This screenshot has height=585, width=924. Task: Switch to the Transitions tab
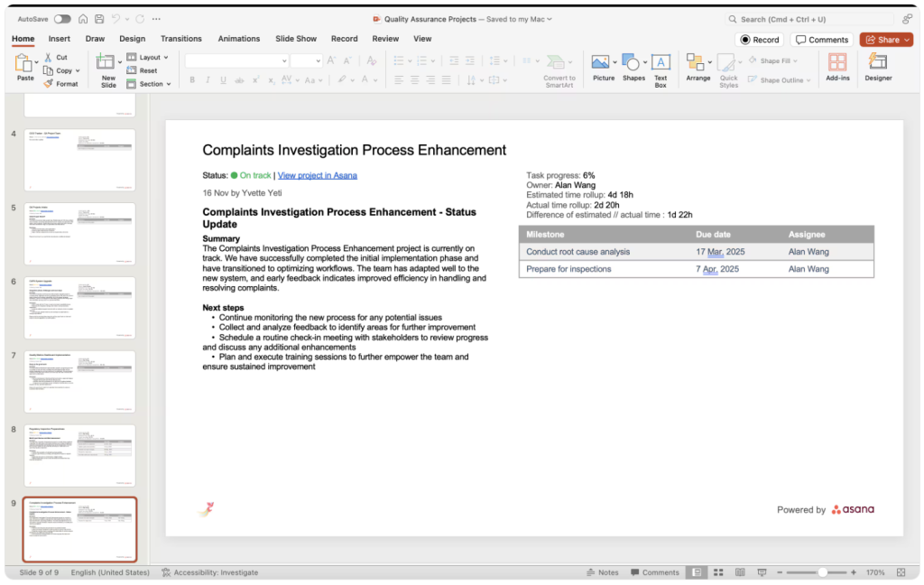point(180,38)
